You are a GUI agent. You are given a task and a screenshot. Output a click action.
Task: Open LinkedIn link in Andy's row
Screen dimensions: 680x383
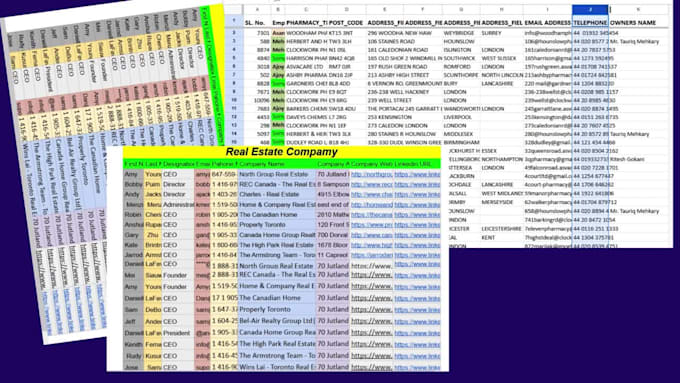[x=417, y=194]
